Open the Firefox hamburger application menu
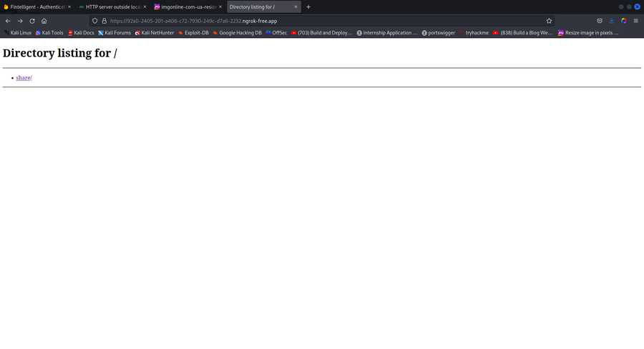Viewport: 644px width, 349px height. tap(636, 21)
